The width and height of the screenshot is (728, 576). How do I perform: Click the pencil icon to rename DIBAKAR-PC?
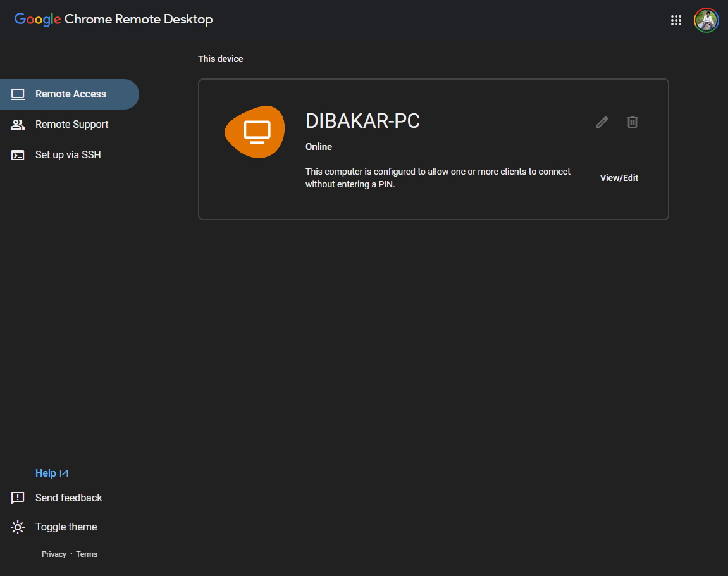click(602, 122)
